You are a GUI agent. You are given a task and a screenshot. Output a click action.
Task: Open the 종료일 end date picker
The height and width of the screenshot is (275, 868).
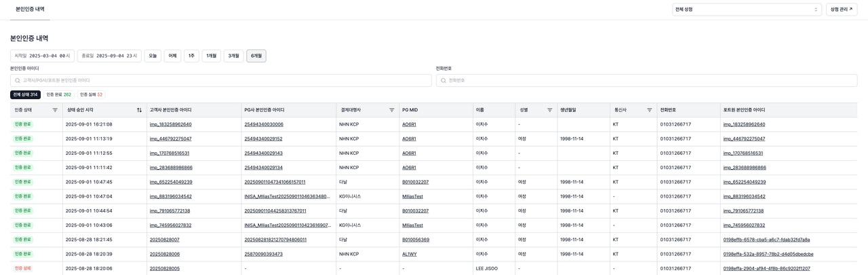point(109,56)
